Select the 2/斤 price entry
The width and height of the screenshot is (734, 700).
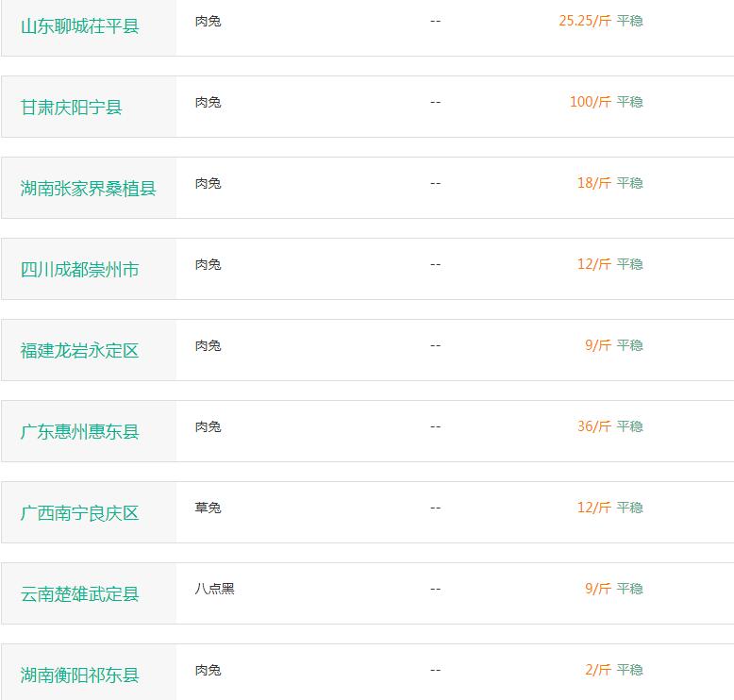tap(598, 670)
